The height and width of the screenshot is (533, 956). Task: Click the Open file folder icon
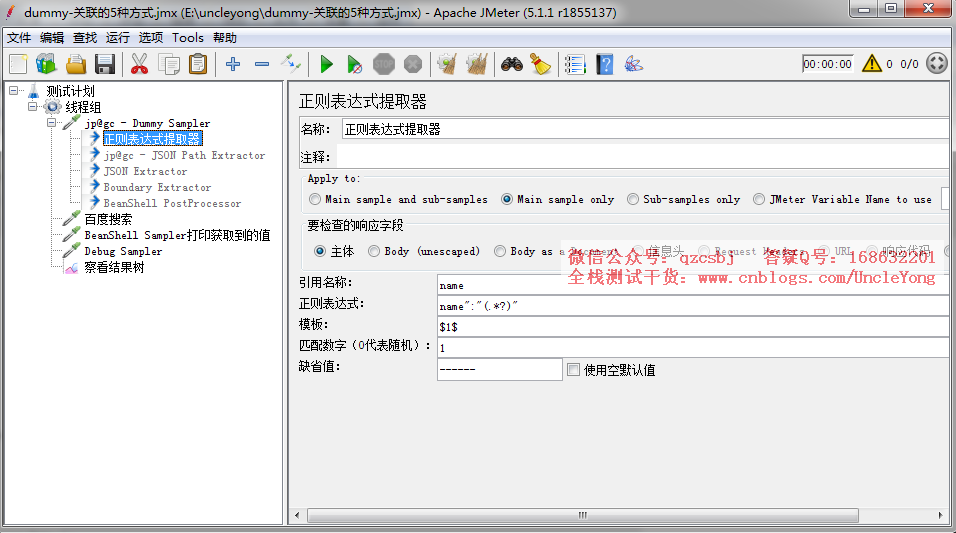[x=76, y=64]
